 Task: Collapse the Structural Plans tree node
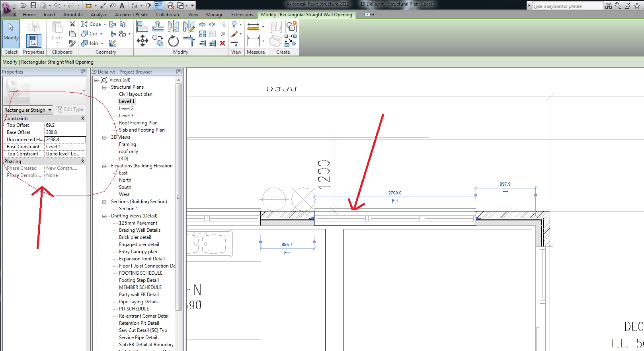104,87
